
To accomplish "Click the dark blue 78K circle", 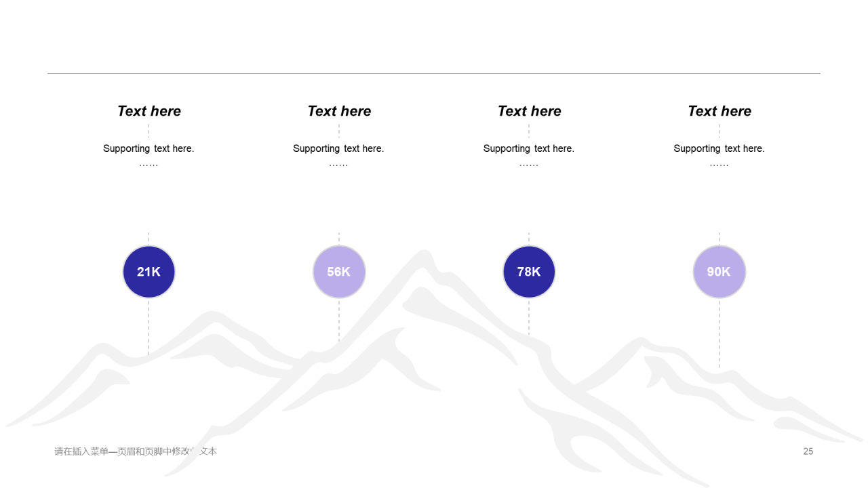I will [529, 272].
